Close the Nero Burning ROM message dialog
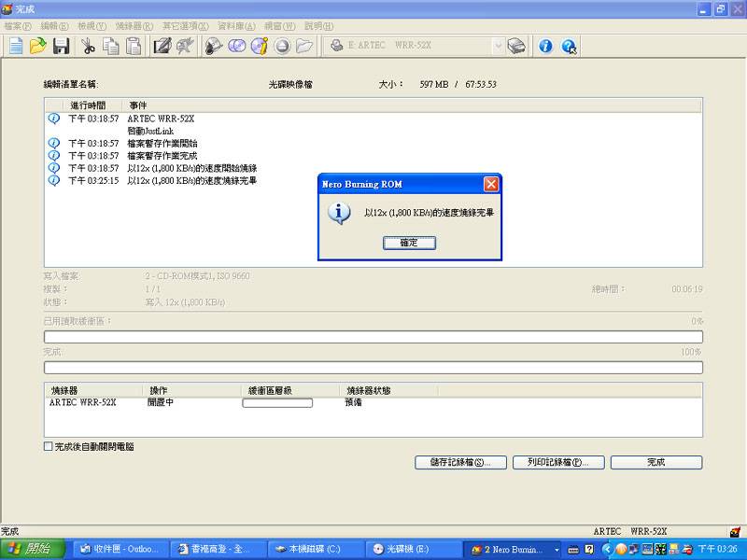 pyautogui.click(x=491, y=184)
